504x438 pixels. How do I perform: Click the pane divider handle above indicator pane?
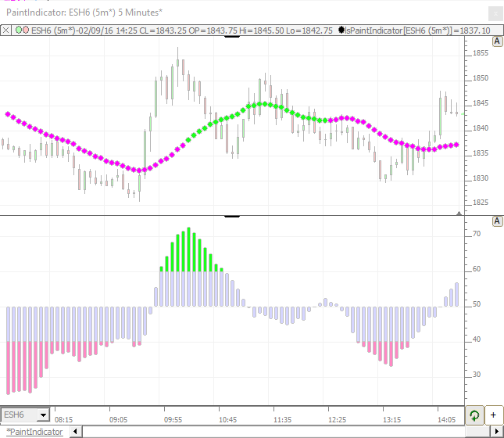(232, 216)
